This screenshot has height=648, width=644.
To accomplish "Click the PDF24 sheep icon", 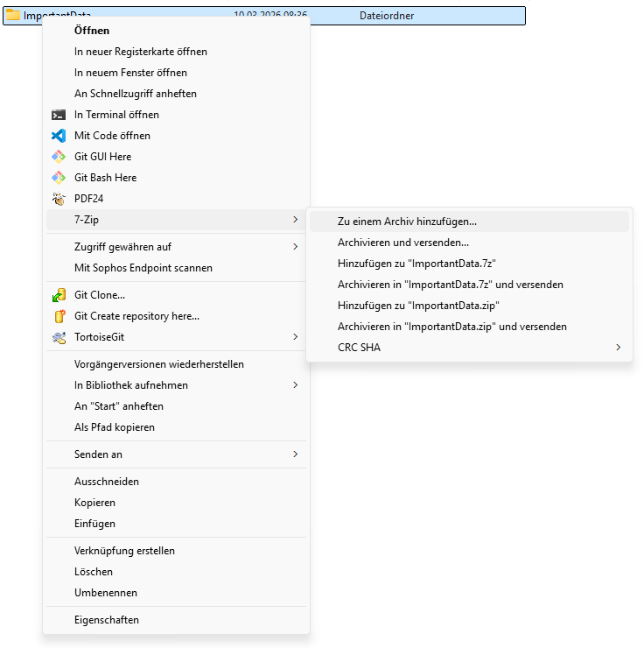I will pyautogui.click(x=59, y=199).
